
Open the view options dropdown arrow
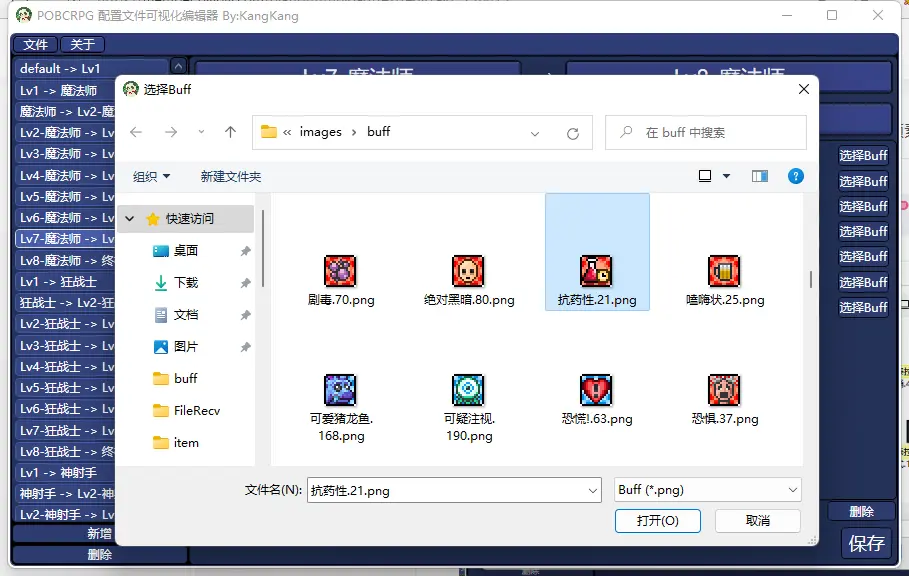click(x=726, y=176)
